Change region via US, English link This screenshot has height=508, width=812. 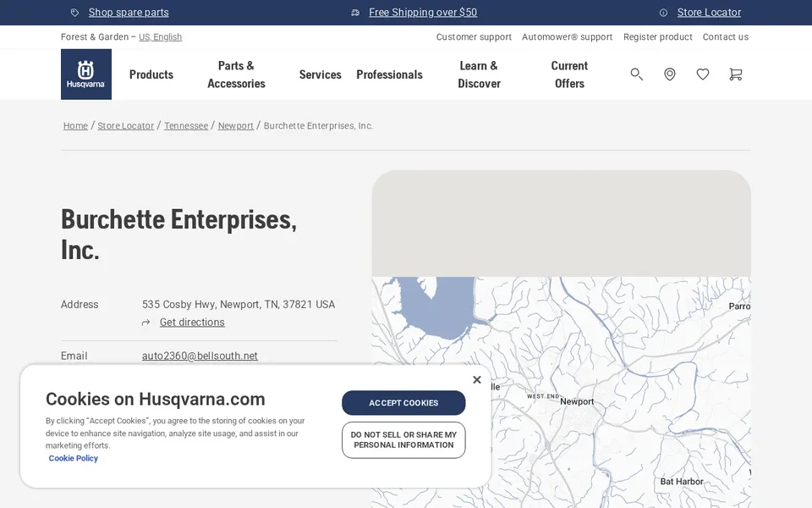coord(160,36)
